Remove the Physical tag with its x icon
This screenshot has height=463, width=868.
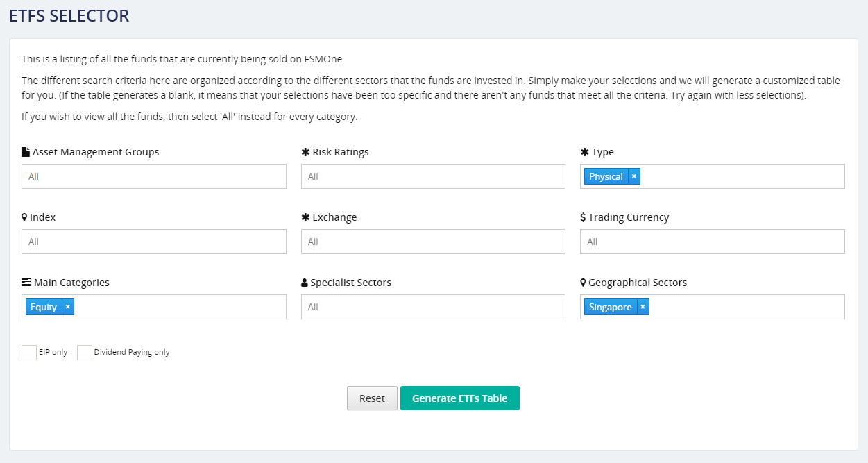634,176
